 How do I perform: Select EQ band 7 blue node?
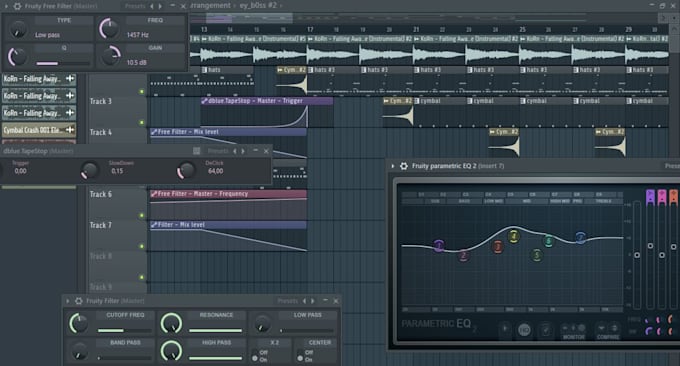point(580,238)
